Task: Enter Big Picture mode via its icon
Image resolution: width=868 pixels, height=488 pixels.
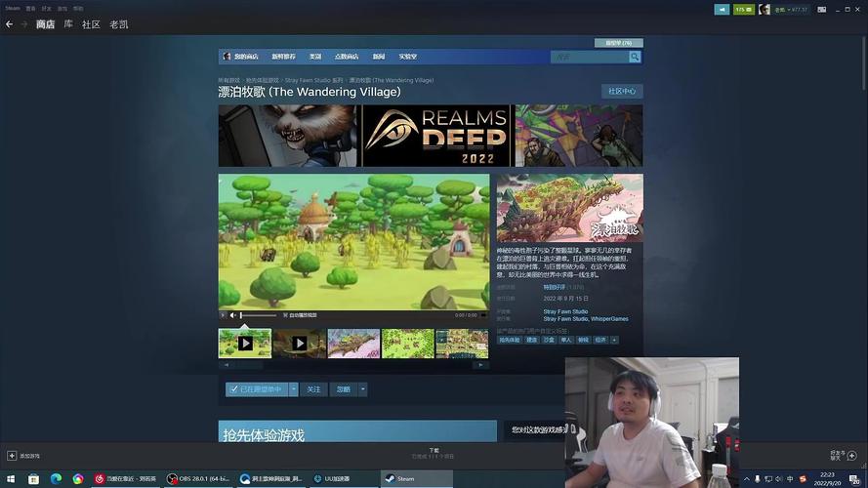Action: coord(822,10)
